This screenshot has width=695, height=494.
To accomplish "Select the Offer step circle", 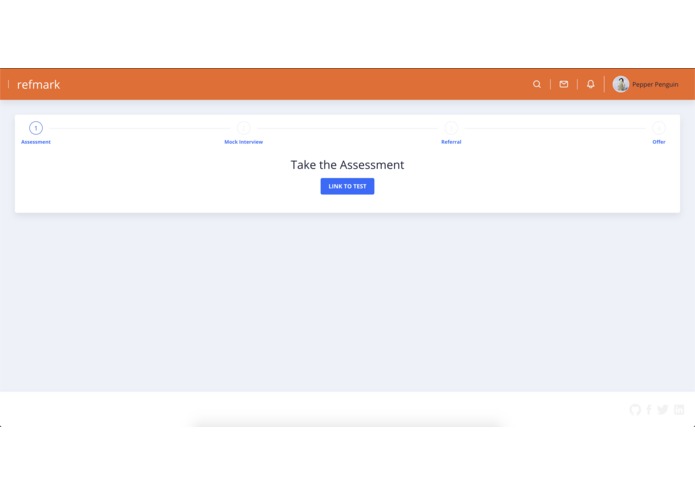I will click(659, 128).
